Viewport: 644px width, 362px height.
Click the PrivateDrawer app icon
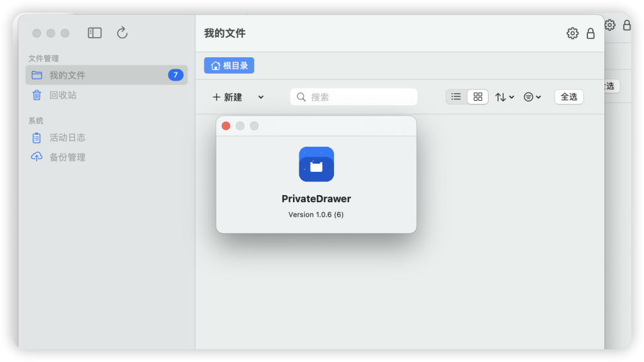316,164
